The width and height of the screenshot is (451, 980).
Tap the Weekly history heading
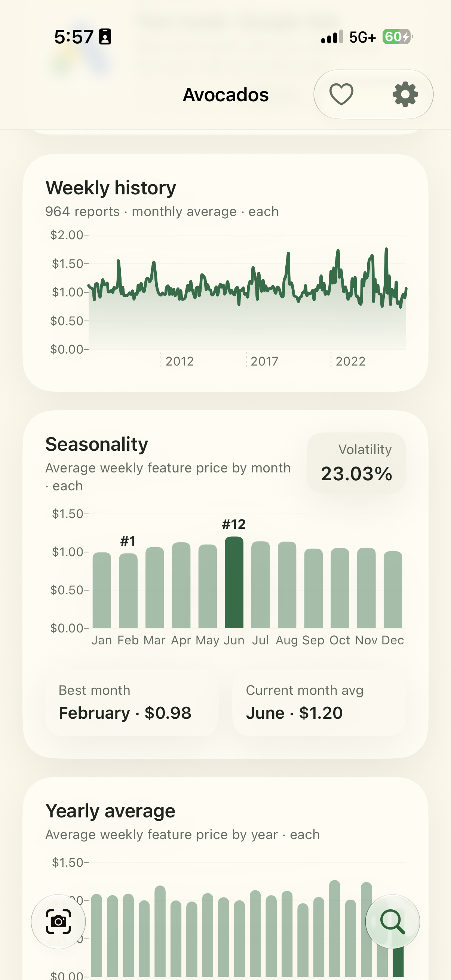click(x=111, y=188)
